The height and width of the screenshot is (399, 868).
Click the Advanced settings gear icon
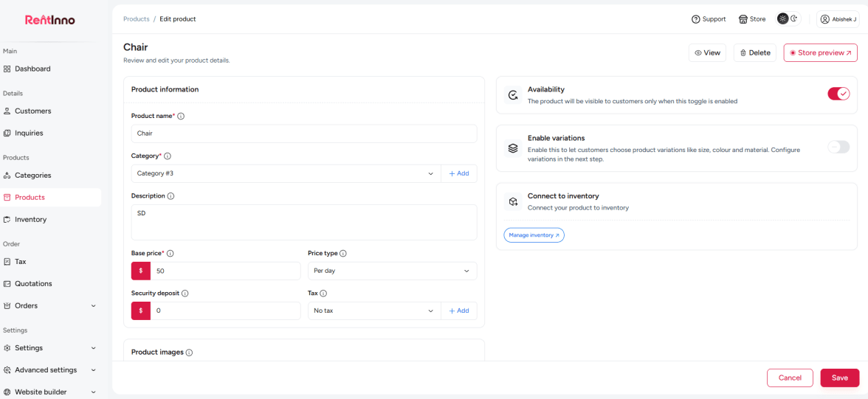pos(7,370)
